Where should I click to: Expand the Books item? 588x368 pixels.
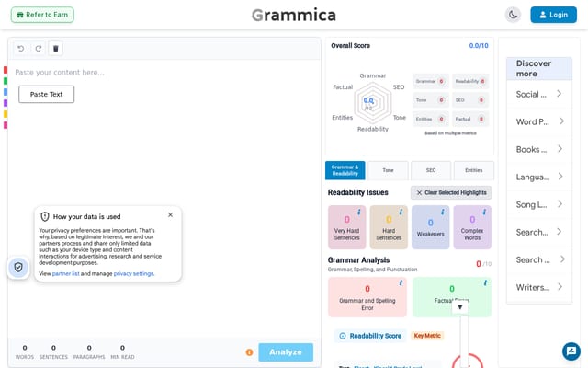tap(539, 149)
